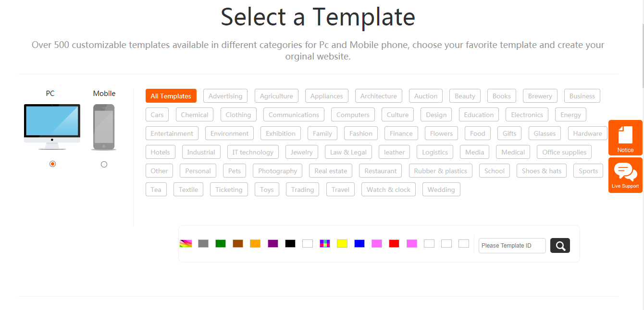Click the Template ID input field
The height and width of the screenshot is (310, 644).
[x=512, y=246]
